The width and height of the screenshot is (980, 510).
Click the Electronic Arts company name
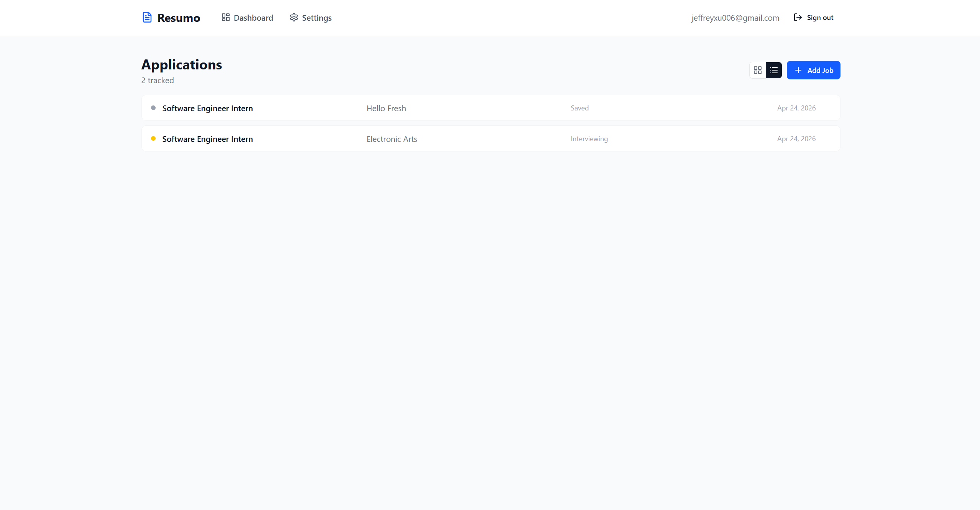tap(392, 139)
